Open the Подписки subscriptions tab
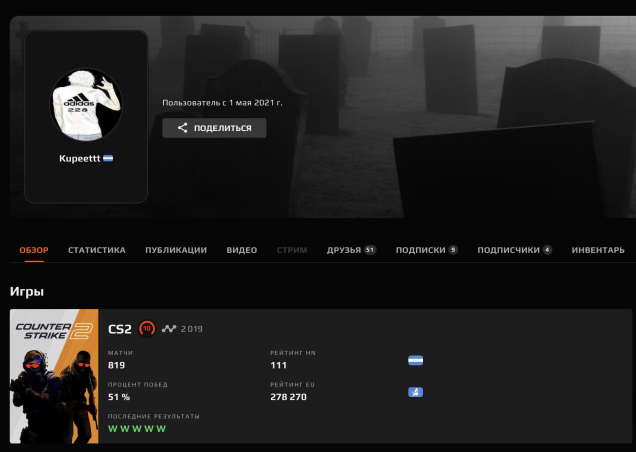The height and width of the screenshot is (452, 636). click(x=426, y=250)
